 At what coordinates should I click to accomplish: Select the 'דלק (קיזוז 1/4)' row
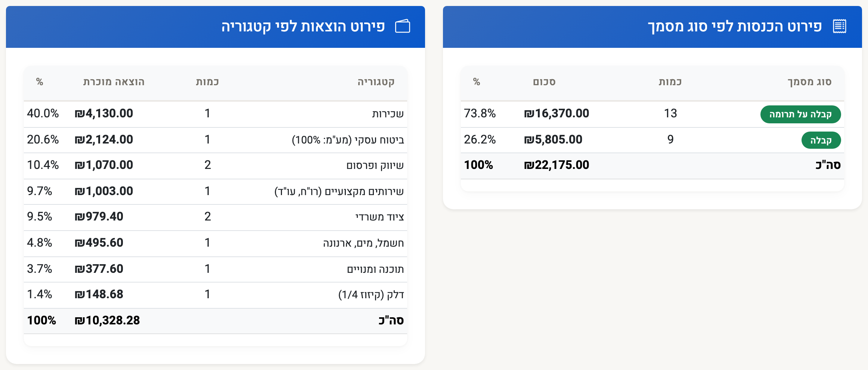click(x=216, y=295)
